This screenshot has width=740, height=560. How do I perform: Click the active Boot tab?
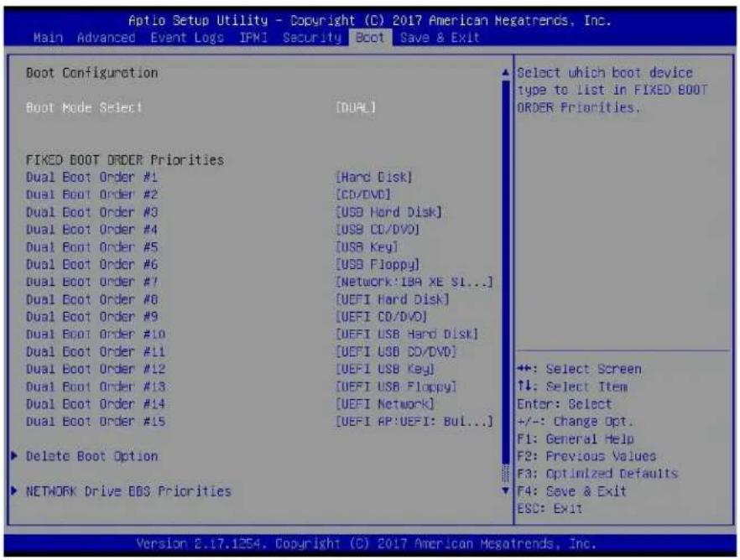[x=371, y=38]
